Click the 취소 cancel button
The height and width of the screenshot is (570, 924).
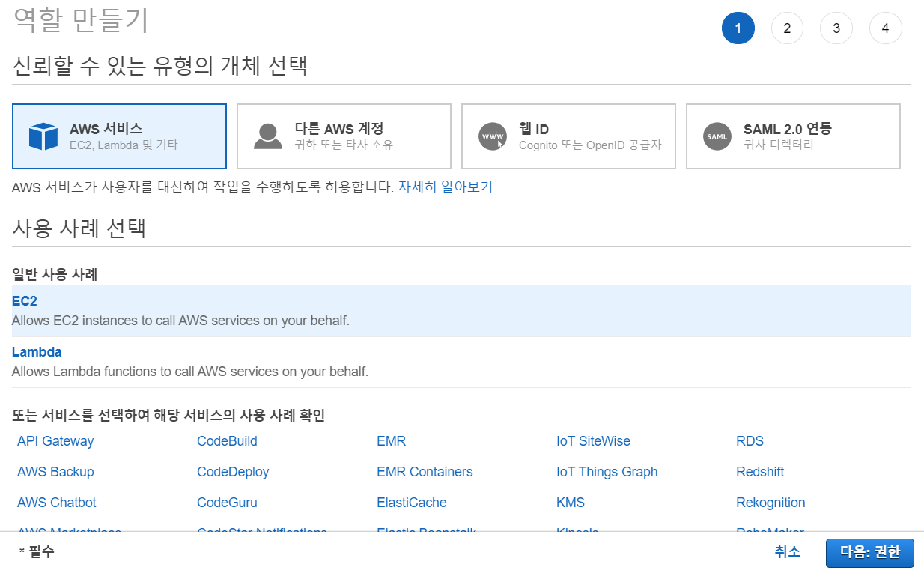(788, 552)
